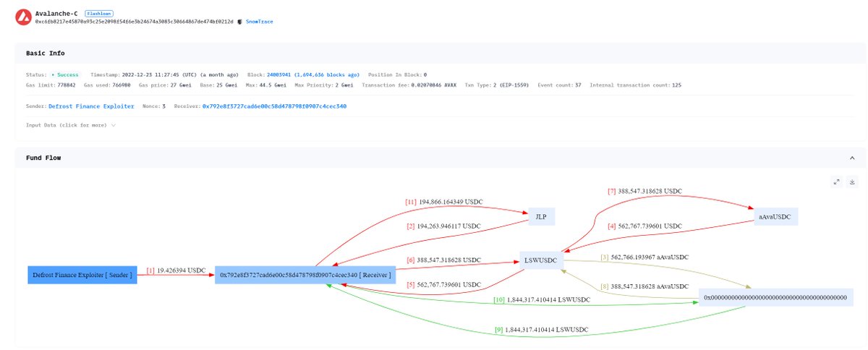Open the SnowTrace link

(259, 22)
